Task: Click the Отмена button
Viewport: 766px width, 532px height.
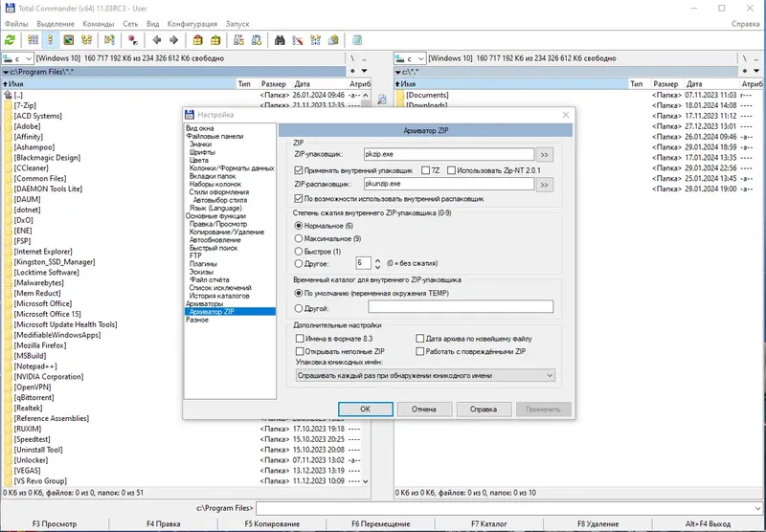Action: coord(423,410)
